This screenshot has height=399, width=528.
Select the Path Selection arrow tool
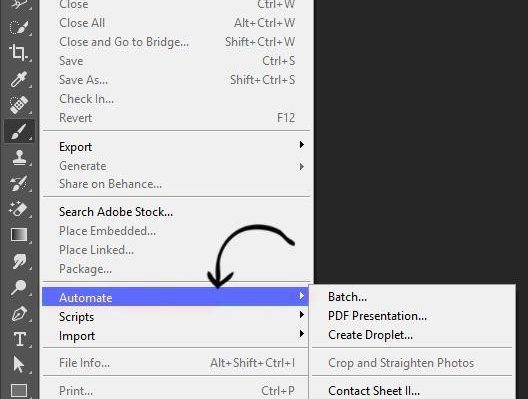(19, 365)
